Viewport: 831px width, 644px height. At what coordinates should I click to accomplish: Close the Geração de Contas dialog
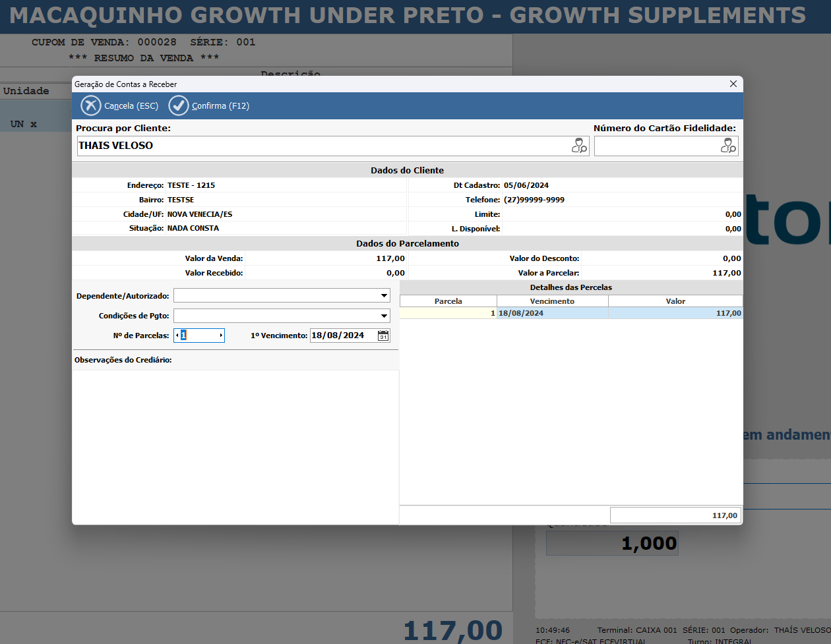pos(733,84)
